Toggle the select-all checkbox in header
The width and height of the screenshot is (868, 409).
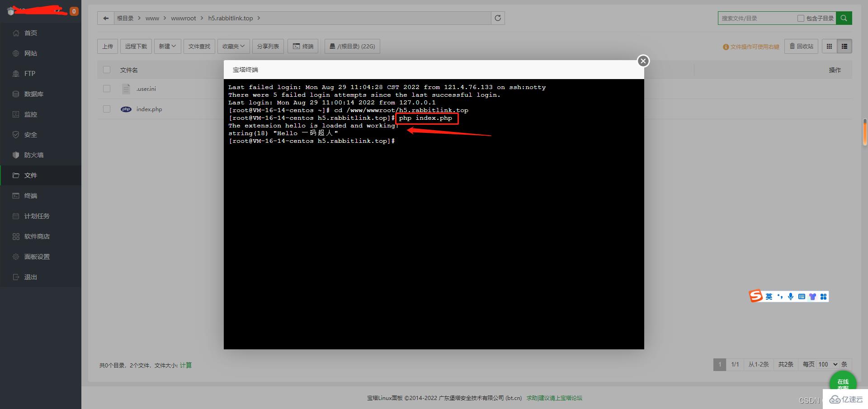(107, 70)
